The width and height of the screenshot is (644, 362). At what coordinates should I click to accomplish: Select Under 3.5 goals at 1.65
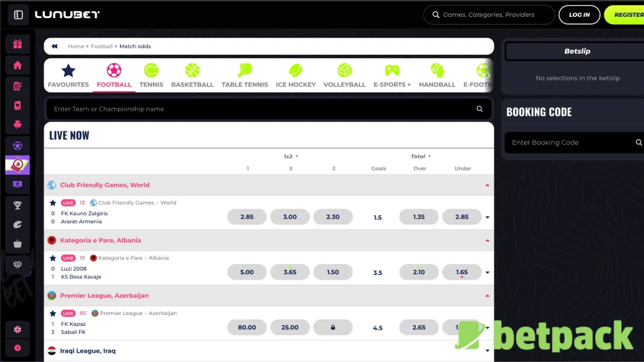point(462,272)
